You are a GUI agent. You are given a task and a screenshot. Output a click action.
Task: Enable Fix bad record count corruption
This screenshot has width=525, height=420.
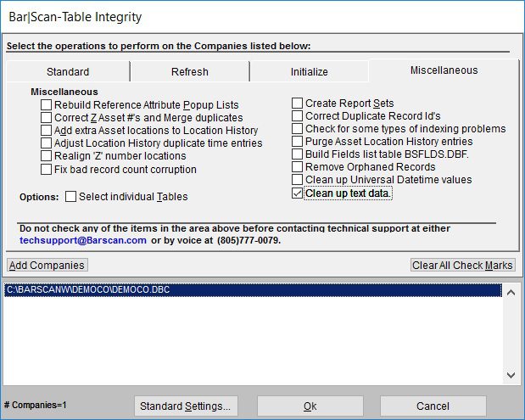tap(47, 170)
